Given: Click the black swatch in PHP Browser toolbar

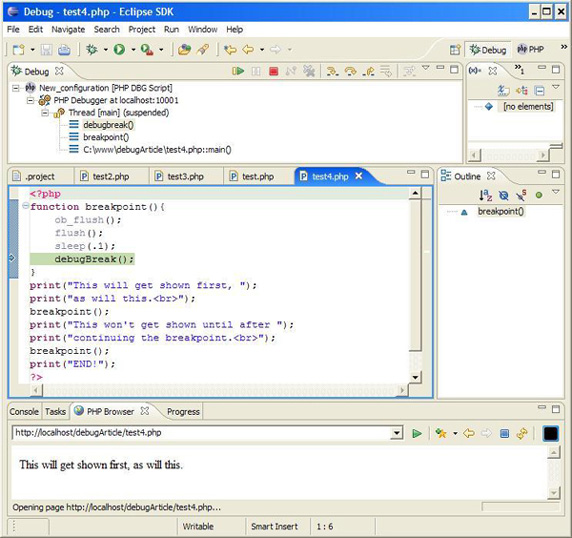Looking at the screenshot, I should [550, 433].
